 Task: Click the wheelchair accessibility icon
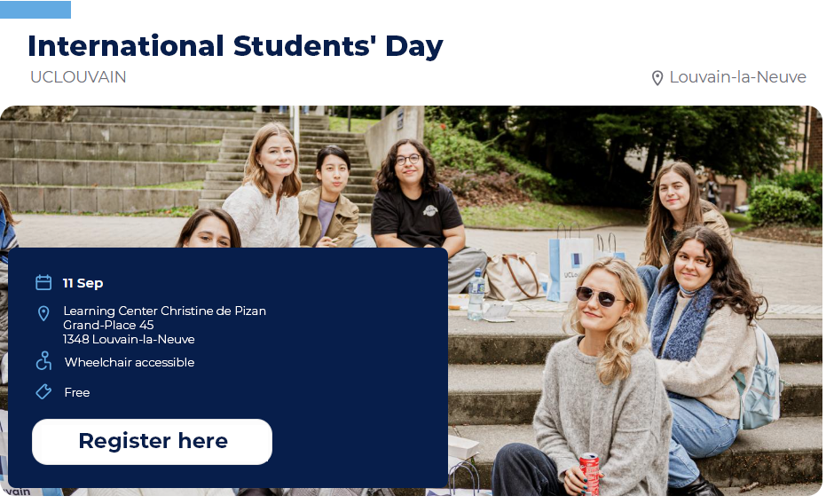click(x=43, y=361)
